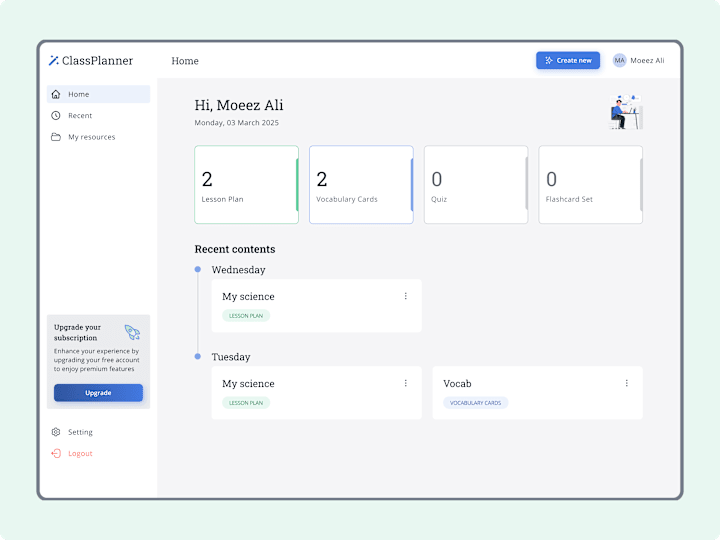Click the My resources folder icon
Screen dimensions: 720x540
click(56, 137)
